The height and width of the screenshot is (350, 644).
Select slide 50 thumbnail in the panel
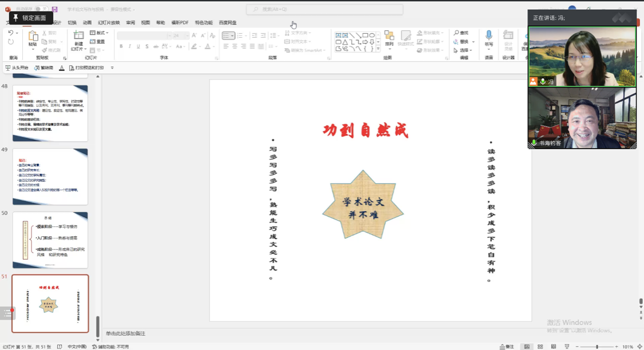(50, 240)
